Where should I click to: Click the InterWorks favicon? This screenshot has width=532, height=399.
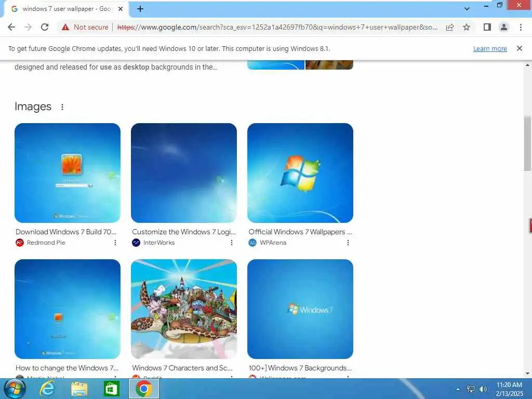136,243
